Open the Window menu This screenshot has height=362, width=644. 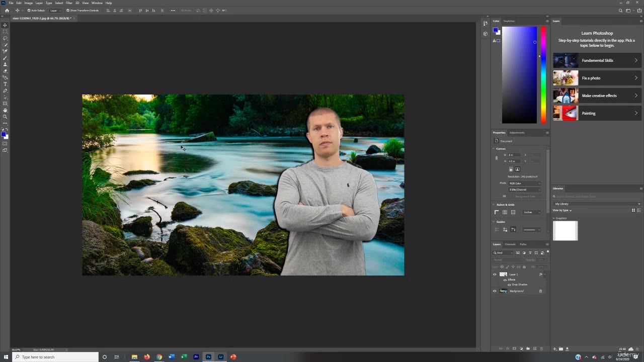pos(97,3)
